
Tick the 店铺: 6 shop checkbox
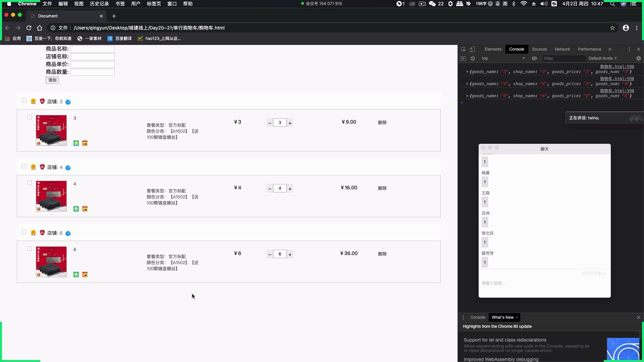(24, 232)
